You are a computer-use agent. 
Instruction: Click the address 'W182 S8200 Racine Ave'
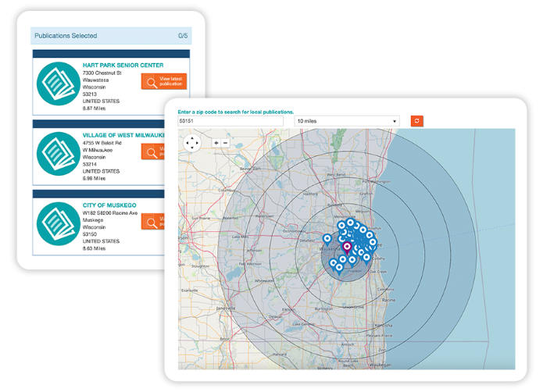(x=110, y=213)
